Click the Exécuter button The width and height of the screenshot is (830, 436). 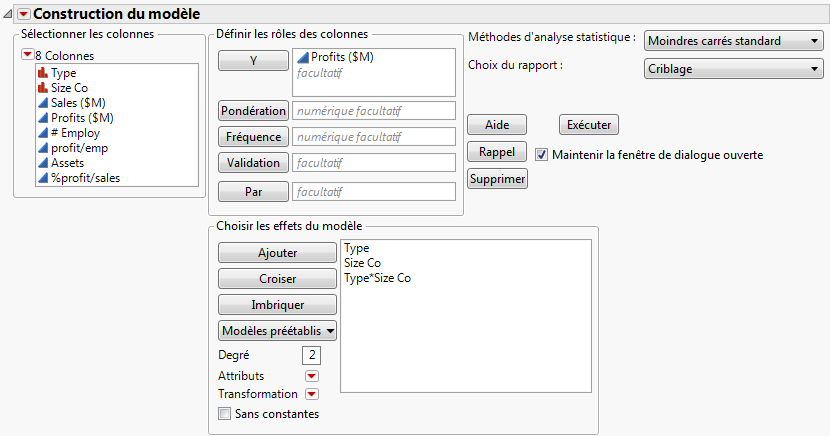click(589, 125)
